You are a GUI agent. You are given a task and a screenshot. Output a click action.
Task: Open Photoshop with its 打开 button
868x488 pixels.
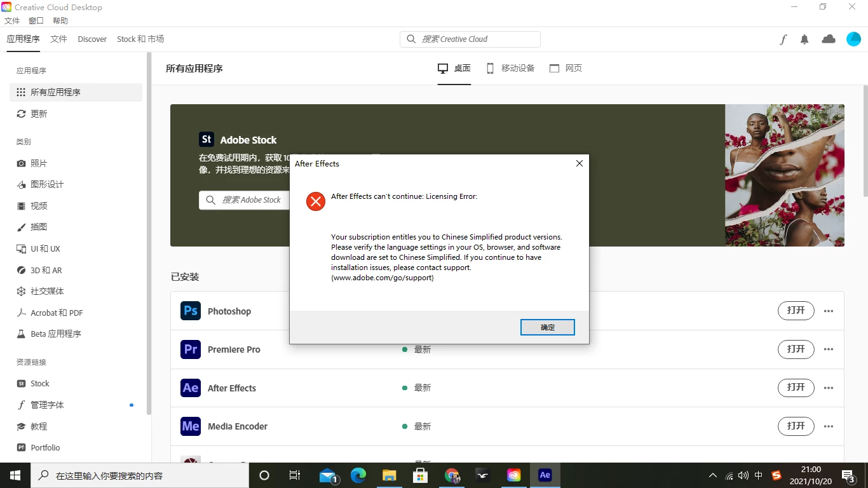[x=796, y=311]
